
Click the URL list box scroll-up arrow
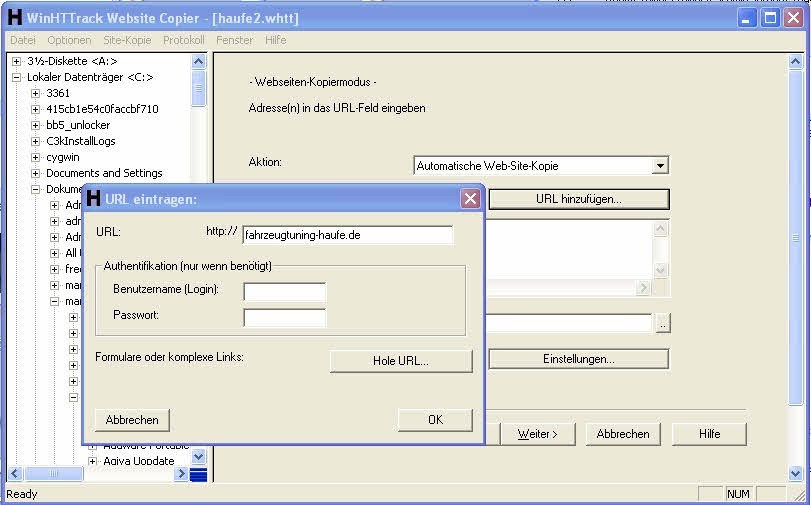click(x=660, y=228)
